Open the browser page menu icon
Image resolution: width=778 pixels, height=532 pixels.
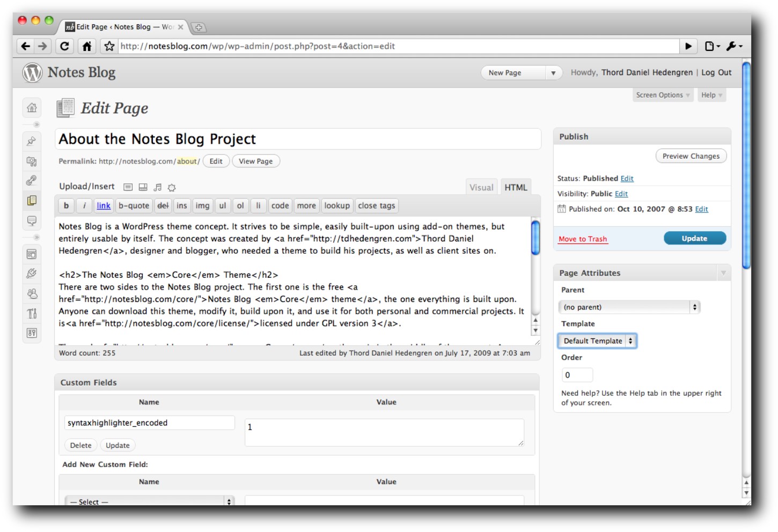coord(712,46)
